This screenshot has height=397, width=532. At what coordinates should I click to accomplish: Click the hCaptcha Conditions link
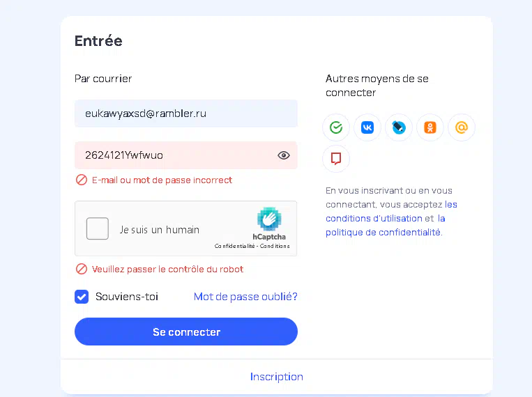(x=275, y=246)
